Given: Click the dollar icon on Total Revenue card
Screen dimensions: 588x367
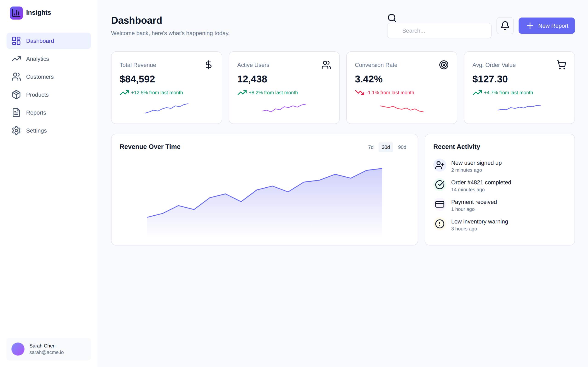Looking at the screenshot, I should pos(209,65).
